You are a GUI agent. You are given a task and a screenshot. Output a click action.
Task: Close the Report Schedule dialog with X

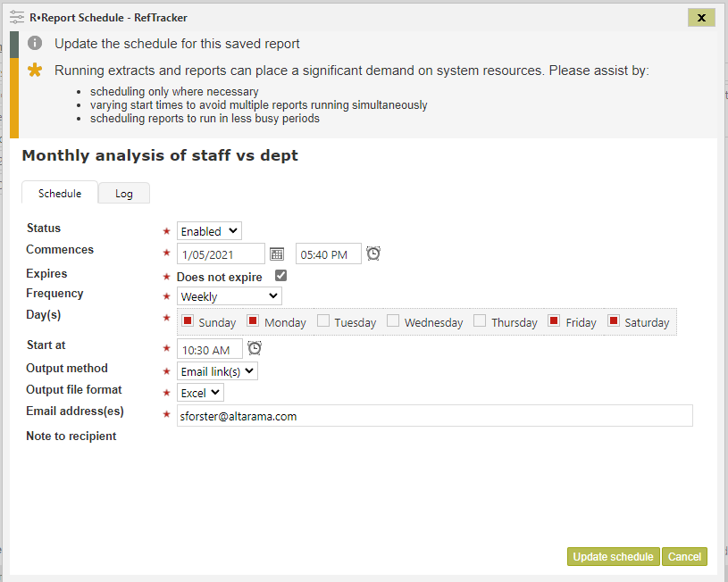[x=701, y=18]
